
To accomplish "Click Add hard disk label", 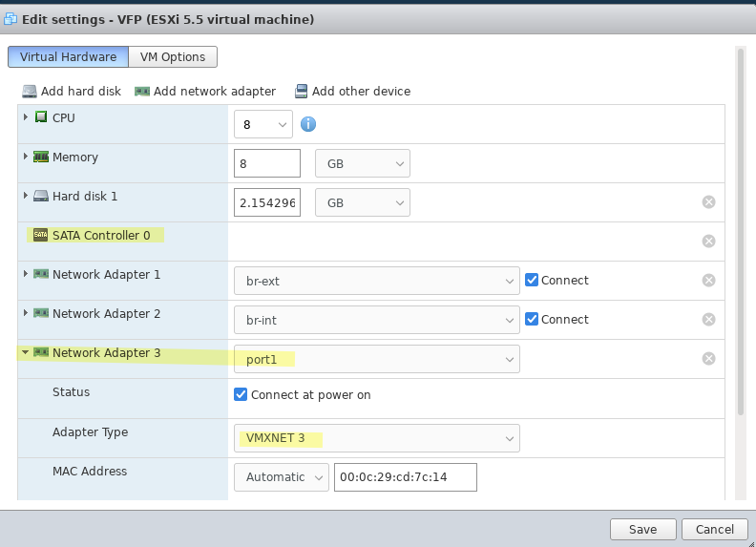I will pyautogui.click(x=81, y=92).
